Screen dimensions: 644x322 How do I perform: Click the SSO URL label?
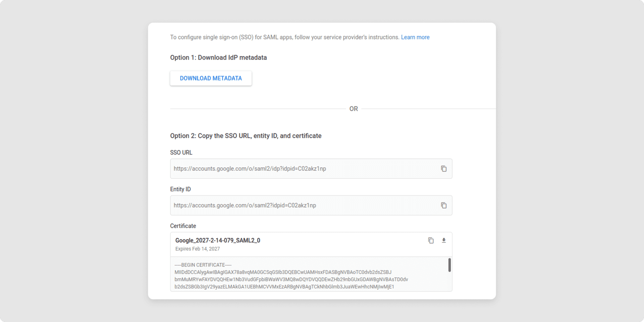pyautogui.click(x=181, y=153)
